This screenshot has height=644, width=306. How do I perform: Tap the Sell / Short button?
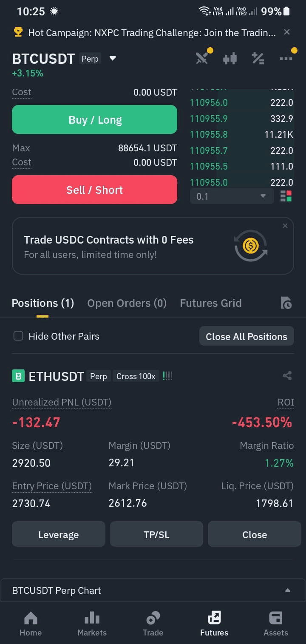point(94,190)
